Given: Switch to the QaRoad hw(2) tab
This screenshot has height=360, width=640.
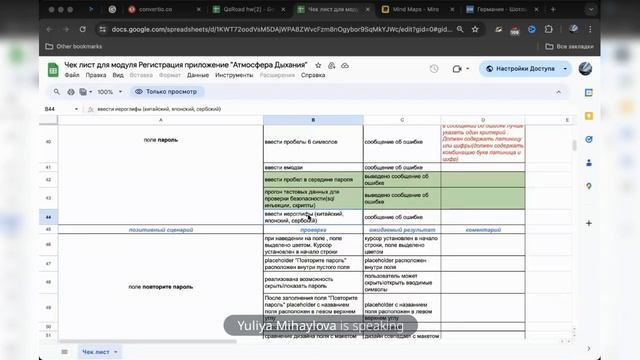Looking at the screenshot, I should (248, 9).
